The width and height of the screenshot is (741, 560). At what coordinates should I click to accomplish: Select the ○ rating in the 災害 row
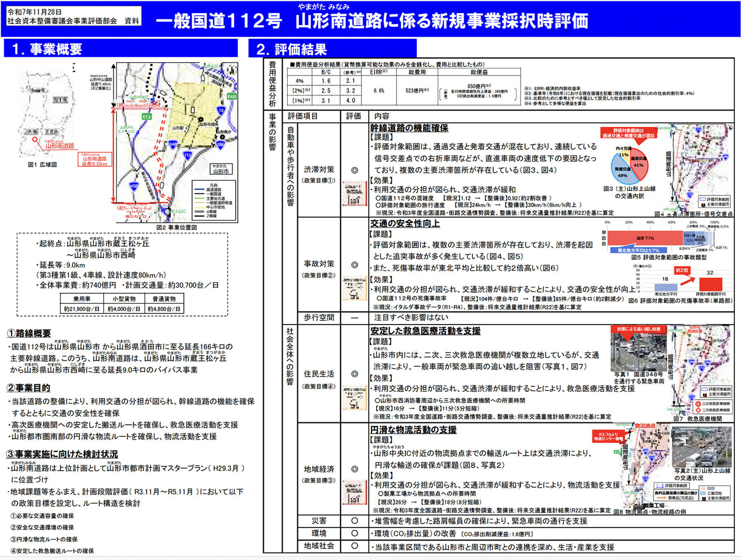click(x=354, y=521)
